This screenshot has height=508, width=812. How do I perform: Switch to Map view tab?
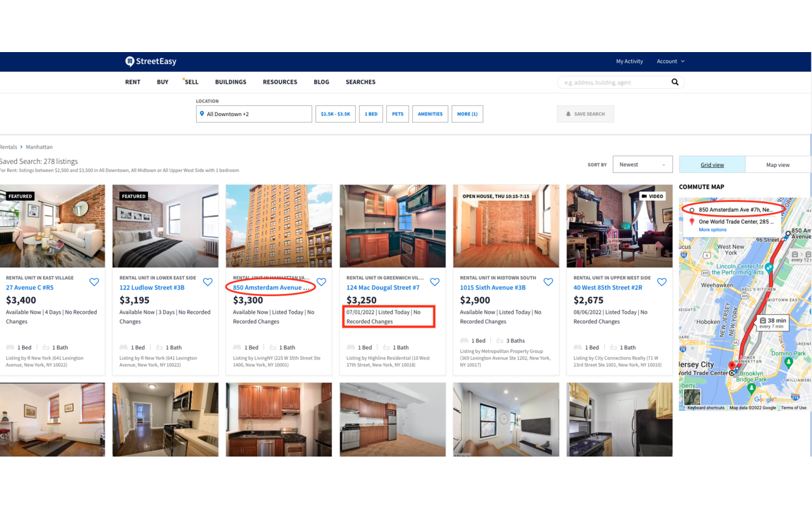778,164
